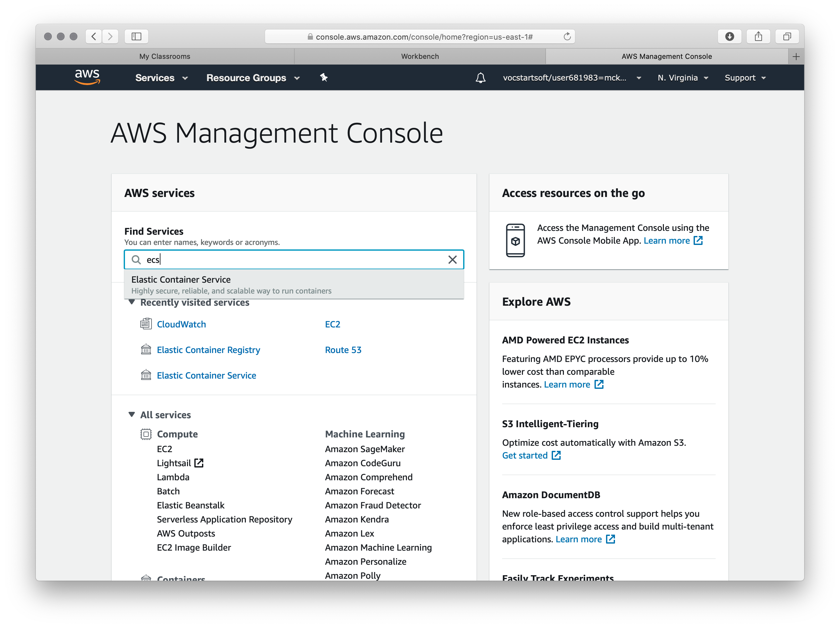This screenshot has width=840, height=628.
Task: Open Elastic Beanstalk service
Action: (x=191, y=505)
